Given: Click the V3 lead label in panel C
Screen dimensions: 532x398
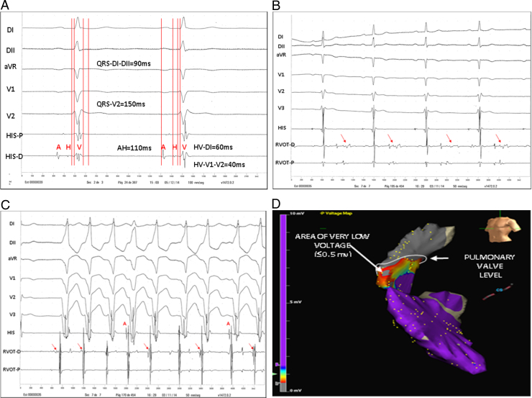Looking at the screenshot, I should point(12,315).
